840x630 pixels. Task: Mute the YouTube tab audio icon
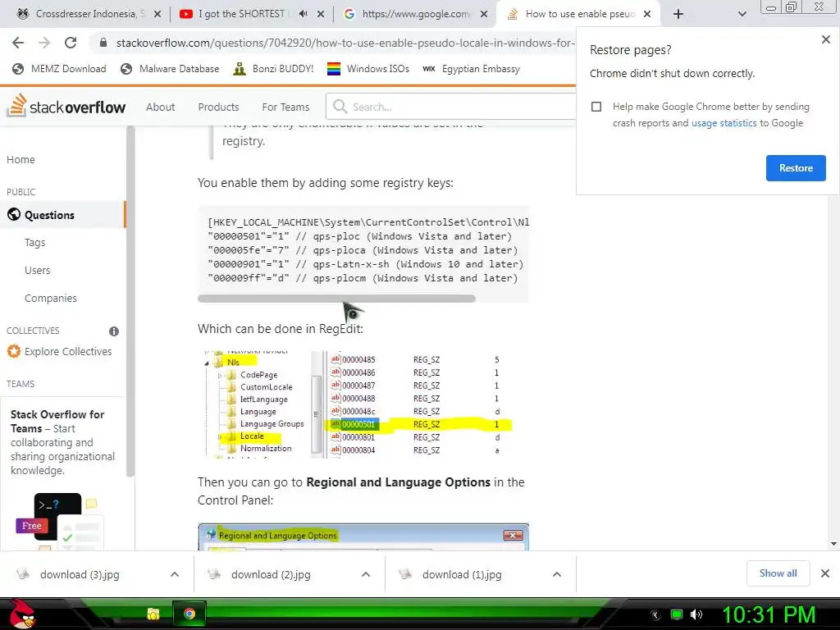303,14
